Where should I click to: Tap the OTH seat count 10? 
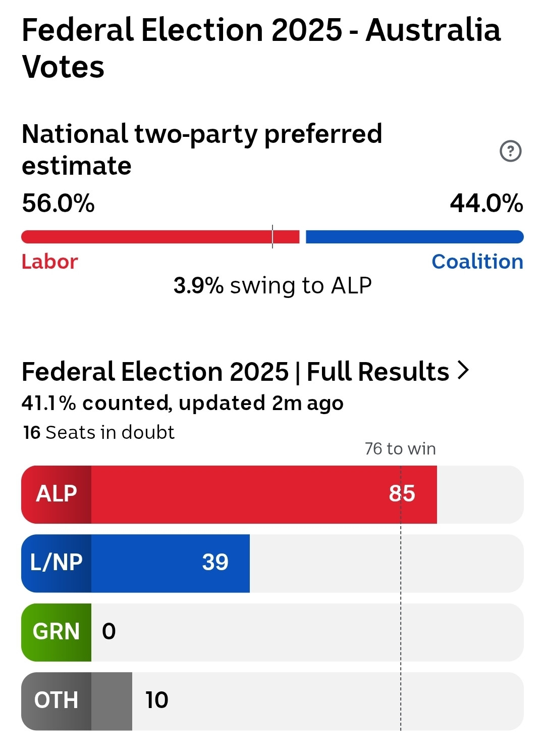[156, 700]
